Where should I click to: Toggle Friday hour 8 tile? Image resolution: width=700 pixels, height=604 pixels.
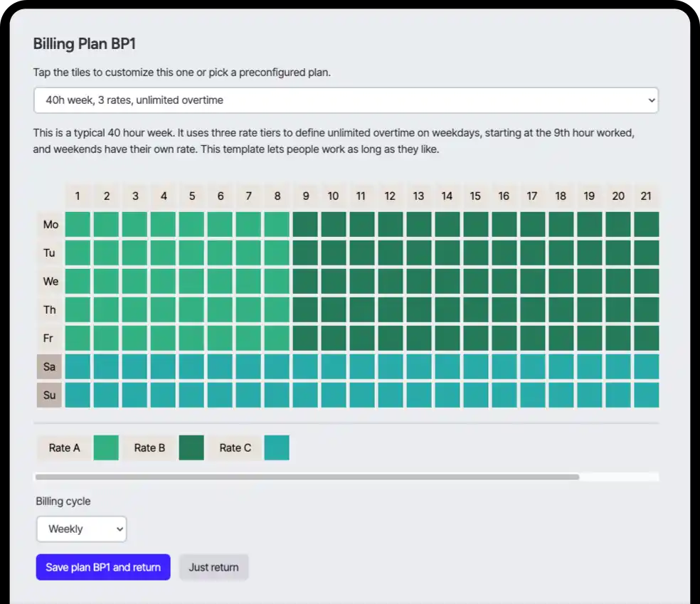click(277, 339)
